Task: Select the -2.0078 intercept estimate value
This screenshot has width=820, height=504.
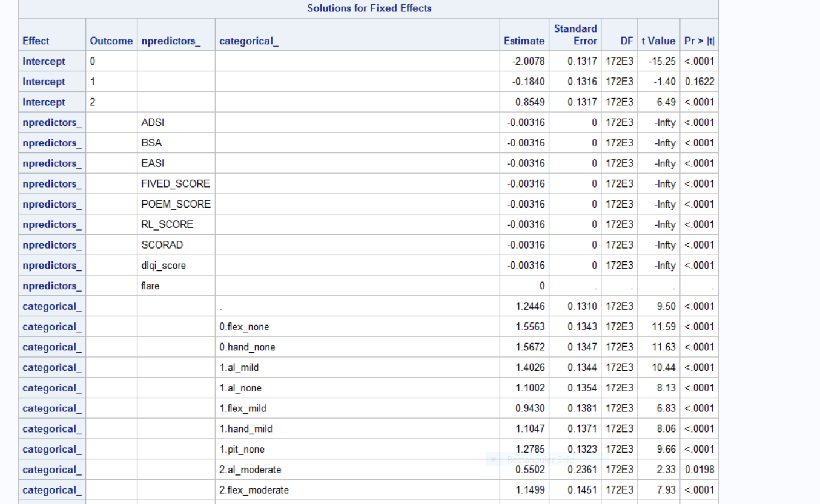Action: click(x=529, y=62)
